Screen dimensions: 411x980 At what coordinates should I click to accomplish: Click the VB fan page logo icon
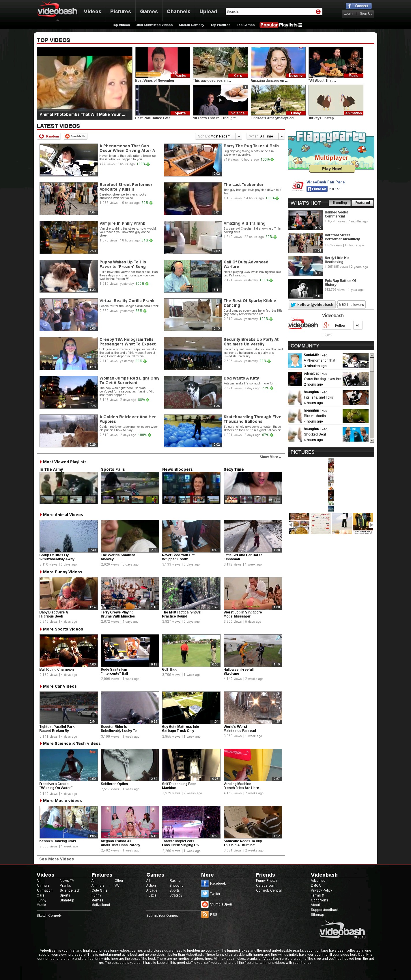pyautogui.click(x=298, y=186)
